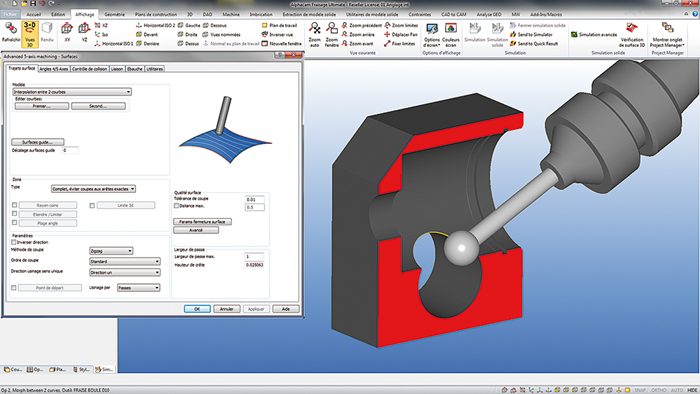This screenshot has height=394, width=700.
Task: Click the Second... curve button
Action: point(98,106)
